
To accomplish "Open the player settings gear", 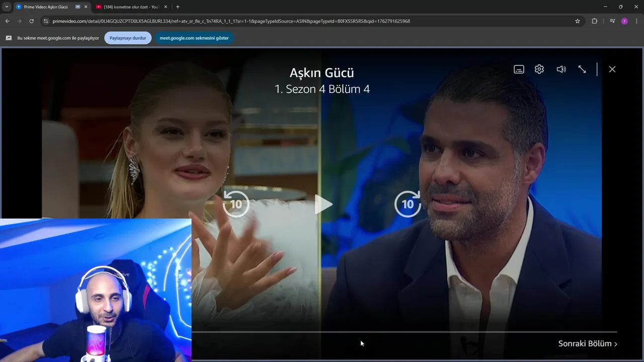I will point(539,69).
